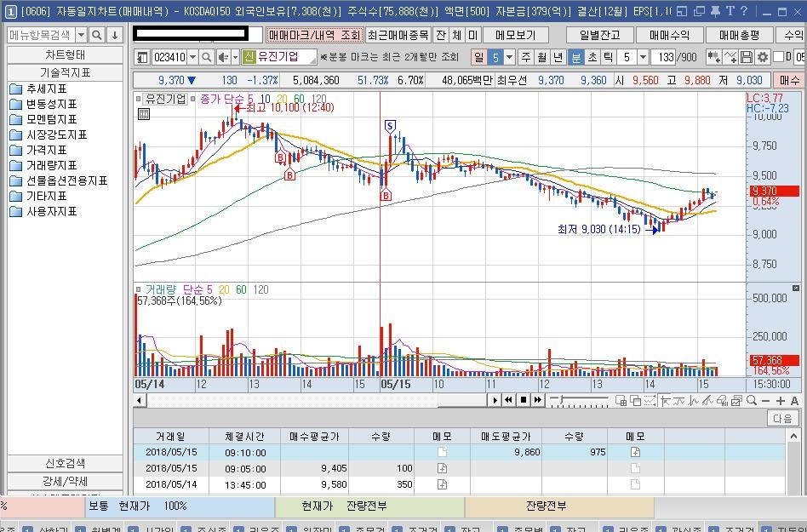Click the speaker sound alert icon
This screenshot has width=807, height=532.
[223, 57]
